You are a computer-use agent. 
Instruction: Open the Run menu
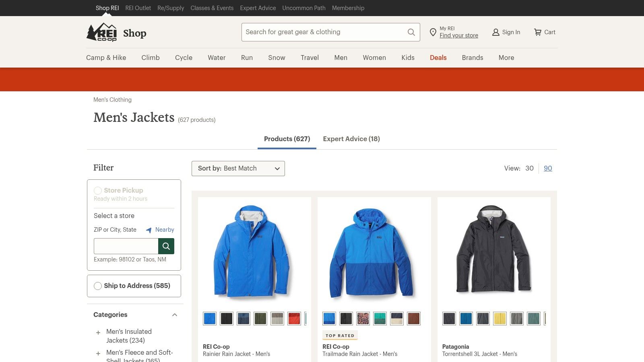click(247, 58)
